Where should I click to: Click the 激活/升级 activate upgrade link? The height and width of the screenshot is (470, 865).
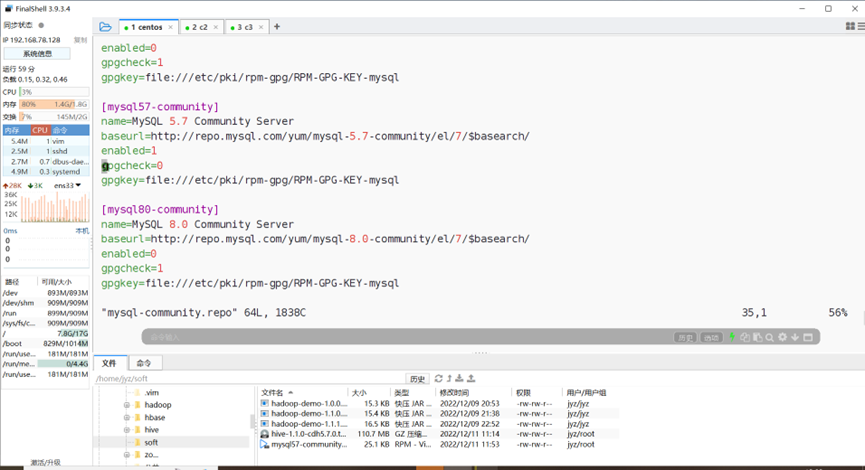tap(46, 463)
